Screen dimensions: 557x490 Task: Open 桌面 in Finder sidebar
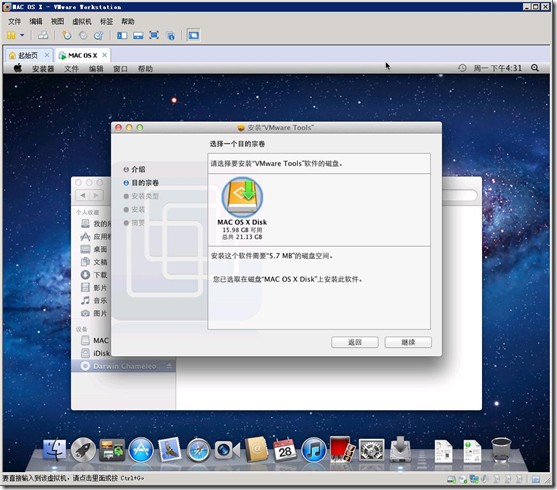pos(94,249)
